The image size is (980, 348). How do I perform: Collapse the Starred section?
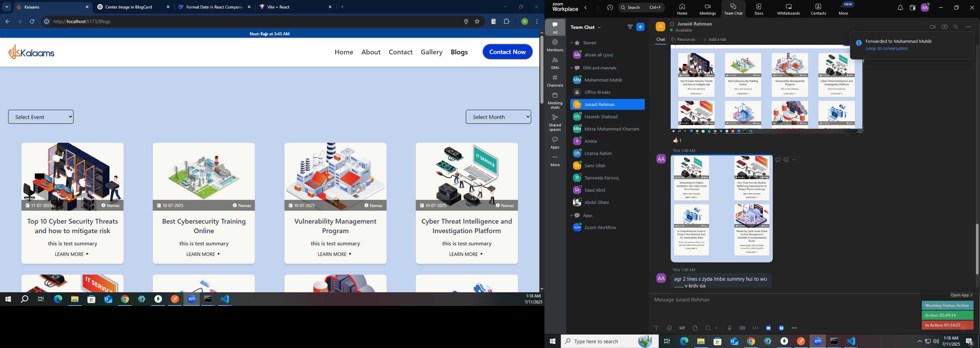pyautogui.click(x=571, y=43)
